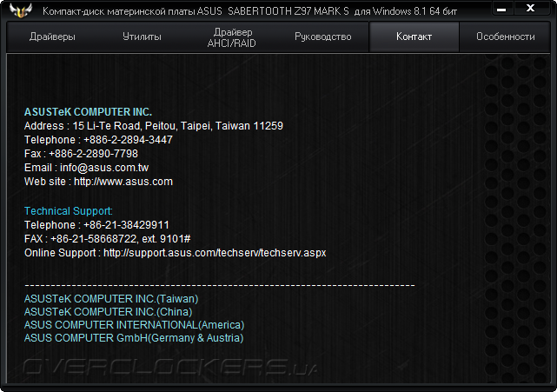Open the Драйверы tab

(x=52, y=37)
